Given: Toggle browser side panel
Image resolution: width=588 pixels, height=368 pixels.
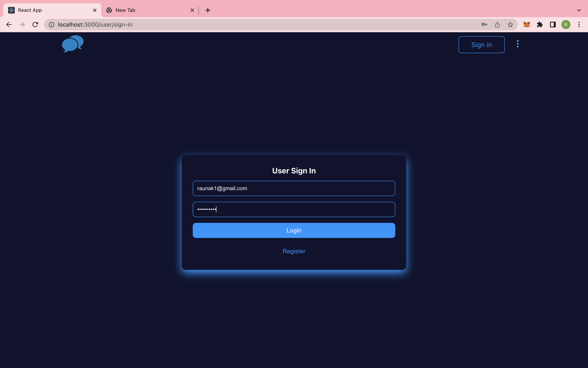Looking at the screenshot, I should 553,25.
